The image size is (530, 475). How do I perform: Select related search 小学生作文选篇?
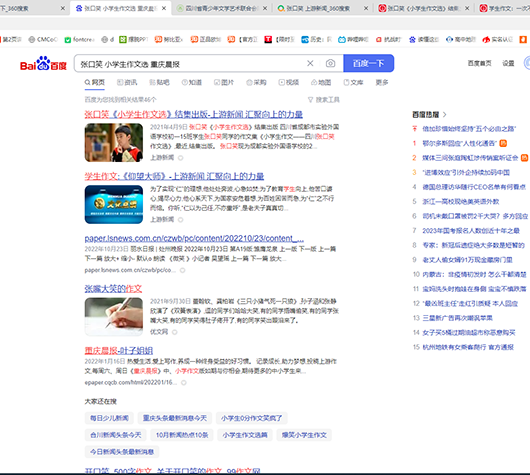tap(245, 435)
